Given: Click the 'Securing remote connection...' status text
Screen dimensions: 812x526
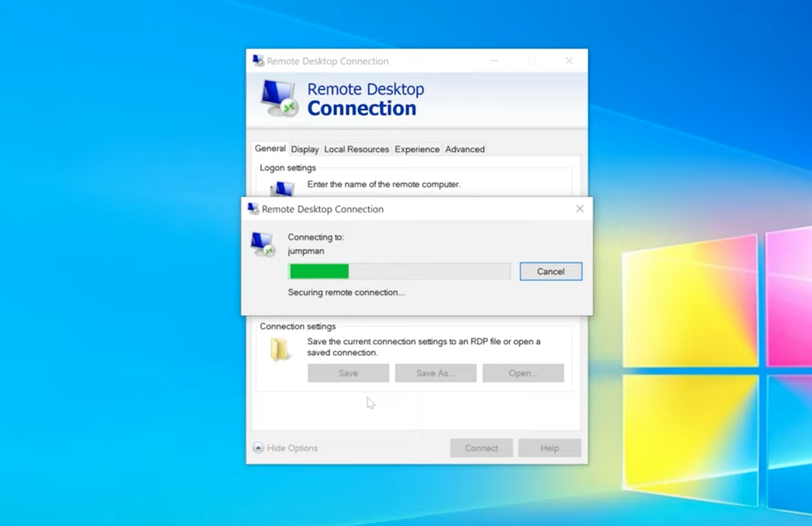Looking at the screenshot, I should coord(347,292).
